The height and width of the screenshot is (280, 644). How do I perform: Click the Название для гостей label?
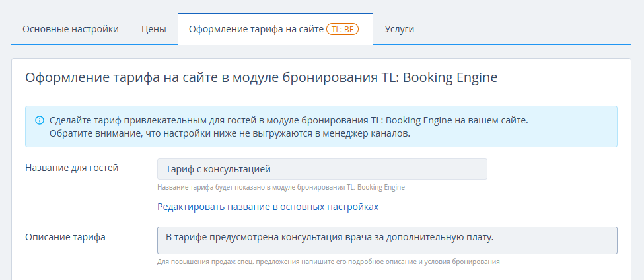click(72, 168)
